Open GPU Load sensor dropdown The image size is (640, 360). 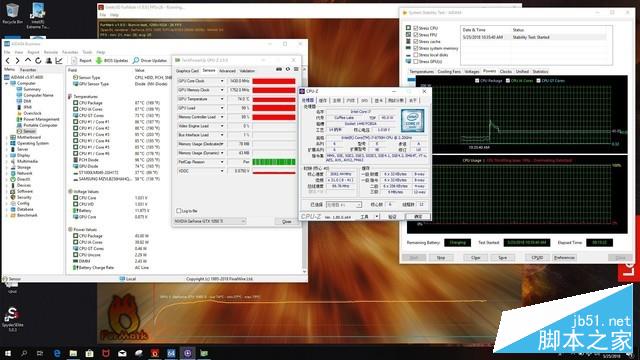point(222,108)
